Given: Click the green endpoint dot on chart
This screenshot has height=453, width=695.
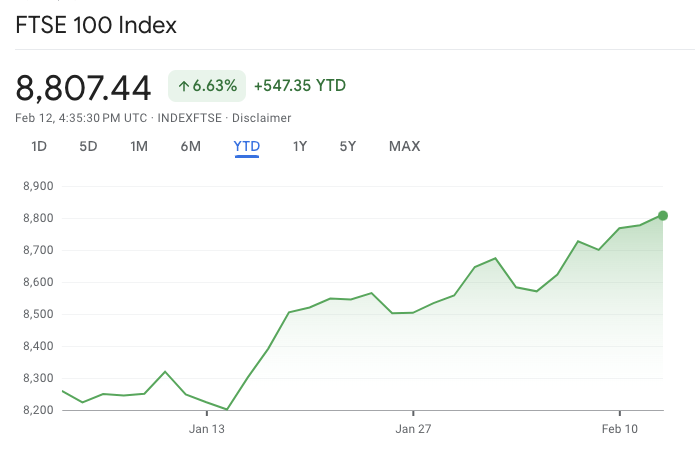Looking at the screenshot, I should 662,215.
